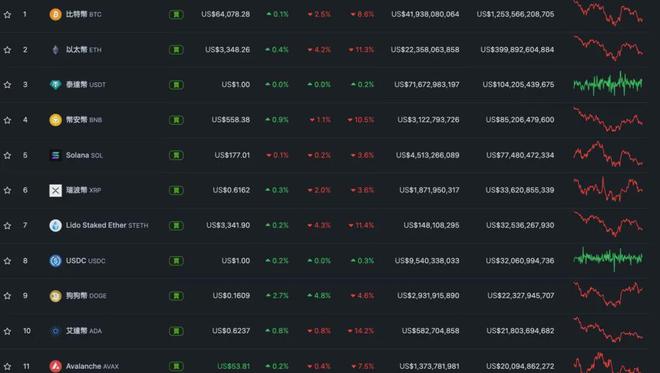Open the USDT green sparkline chart
Viewport: 660px width, 373px height.
[608, 84]
